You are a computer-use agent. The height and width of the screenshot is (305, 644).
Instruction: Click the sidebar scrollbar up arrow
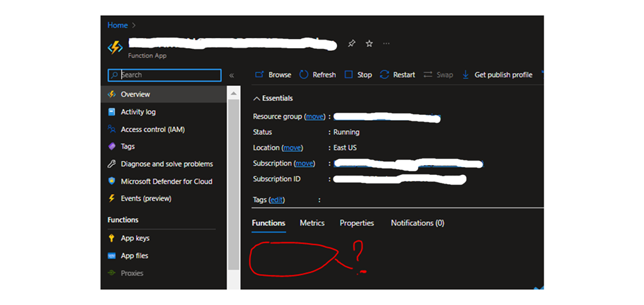(x=233, y=94)
